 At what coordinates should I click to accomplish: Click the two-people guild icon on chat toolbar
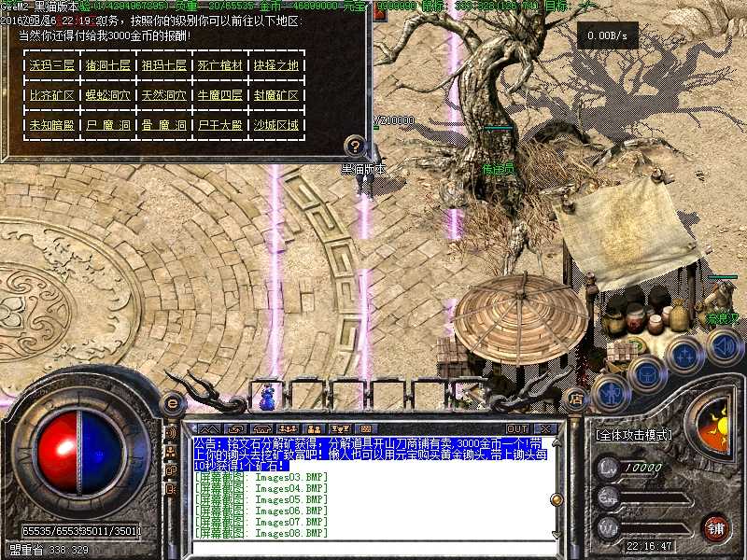(314, 429)
